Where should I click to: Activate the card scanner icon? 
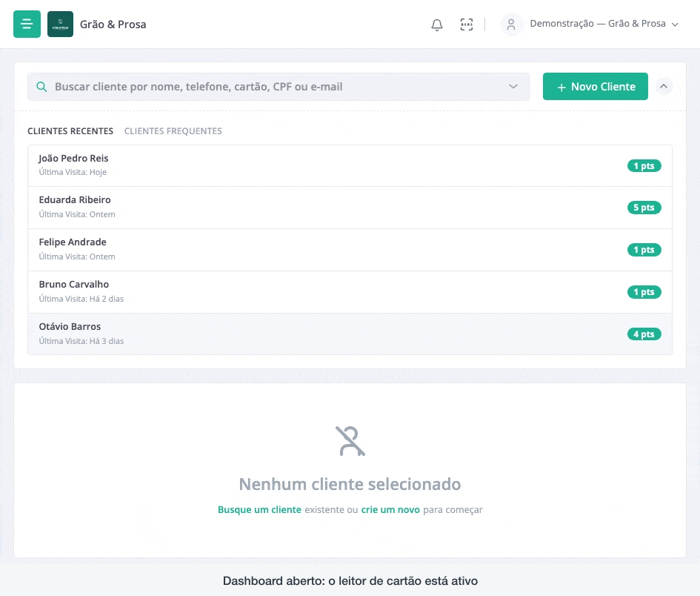[x=467, y=24]
